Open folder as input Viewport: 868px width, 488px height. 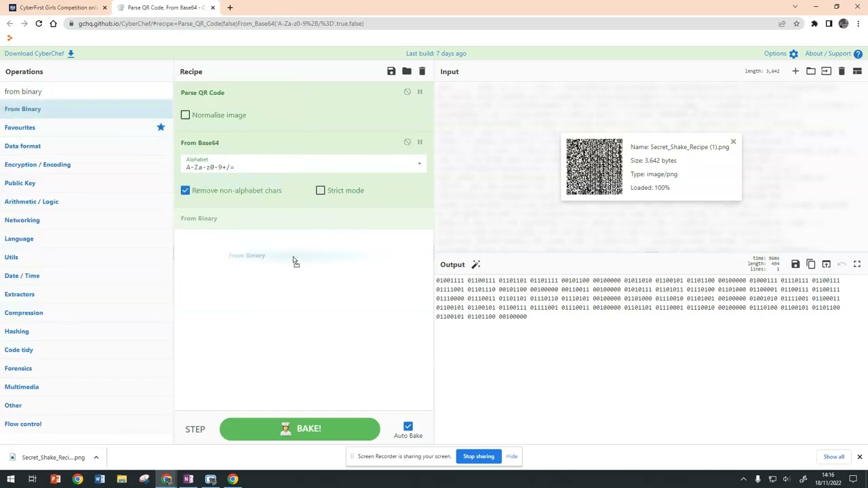(x=811, y=71)
